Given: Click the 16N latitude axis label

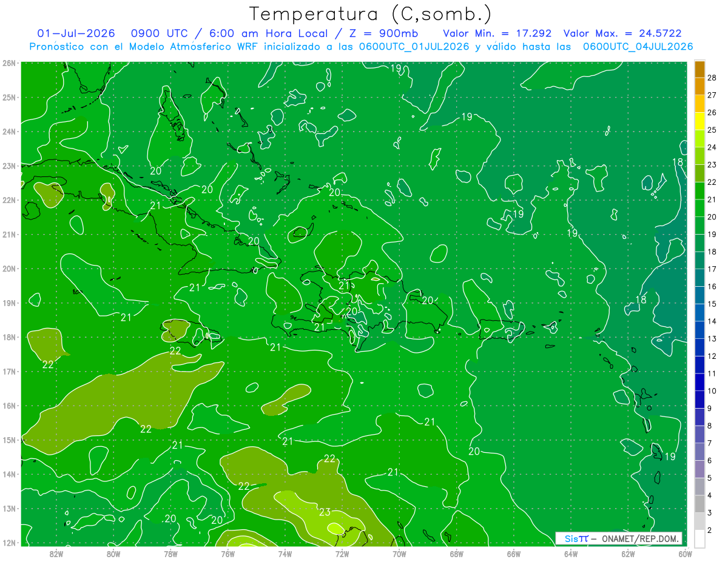Looking at the screenshot, I should click(x=8, y=406).
